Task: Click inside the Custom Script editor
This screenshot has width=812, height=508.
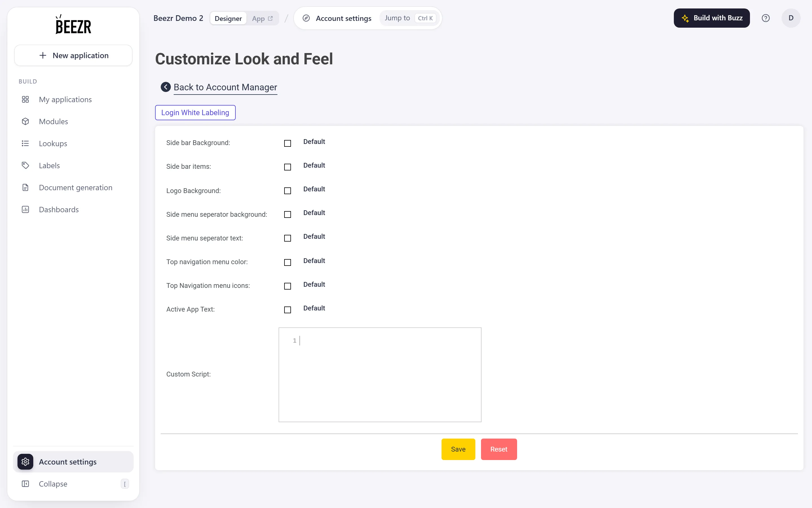Action: 380,375
